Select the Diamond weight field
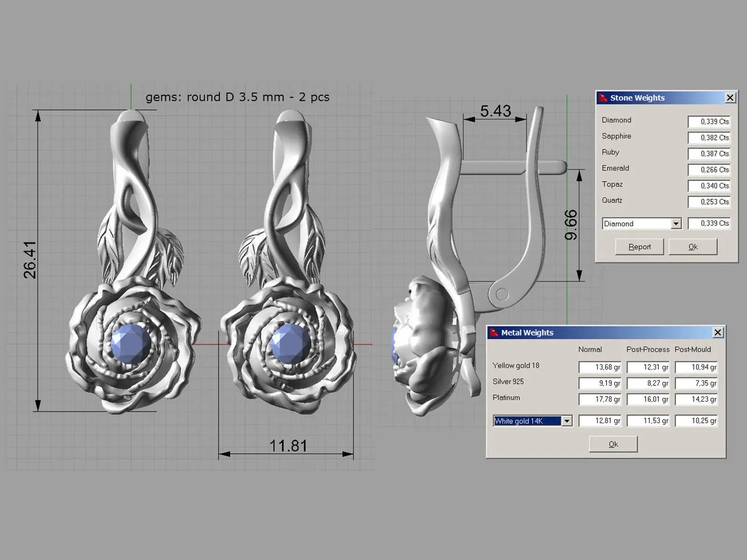This screenshot has width=747, height=560. [709, 121]
